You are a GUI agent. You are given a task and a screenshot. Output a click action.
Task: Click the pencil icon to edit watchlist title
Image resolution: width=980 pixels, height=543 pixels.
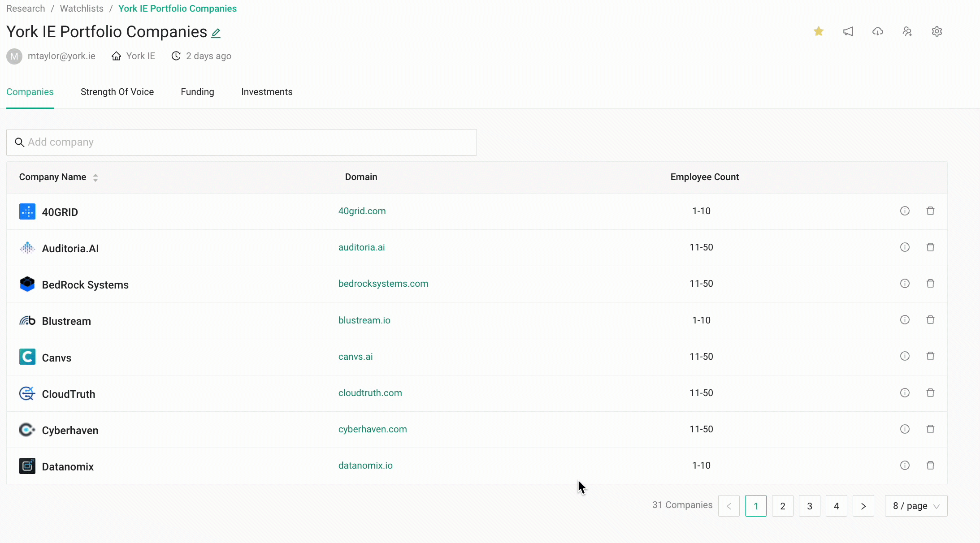click(x=216, y=33)
